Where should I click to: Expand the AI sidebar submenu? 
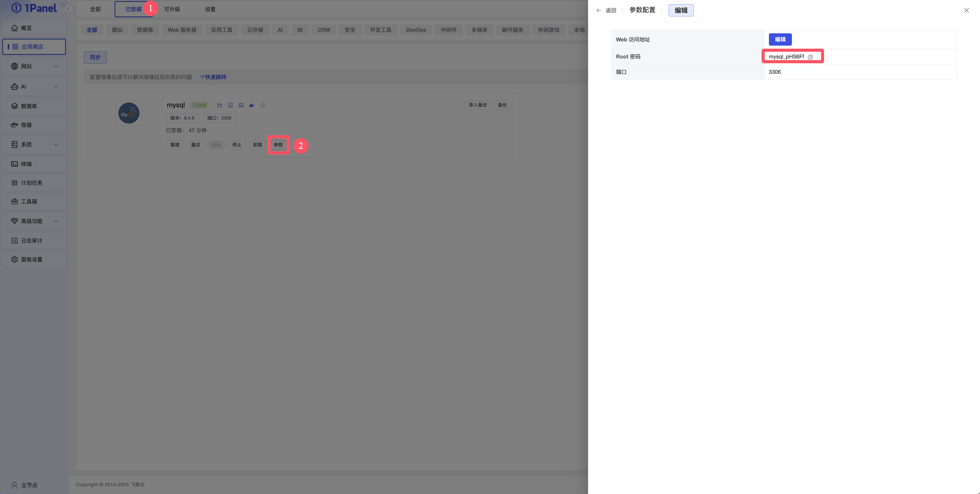point(34,87)
